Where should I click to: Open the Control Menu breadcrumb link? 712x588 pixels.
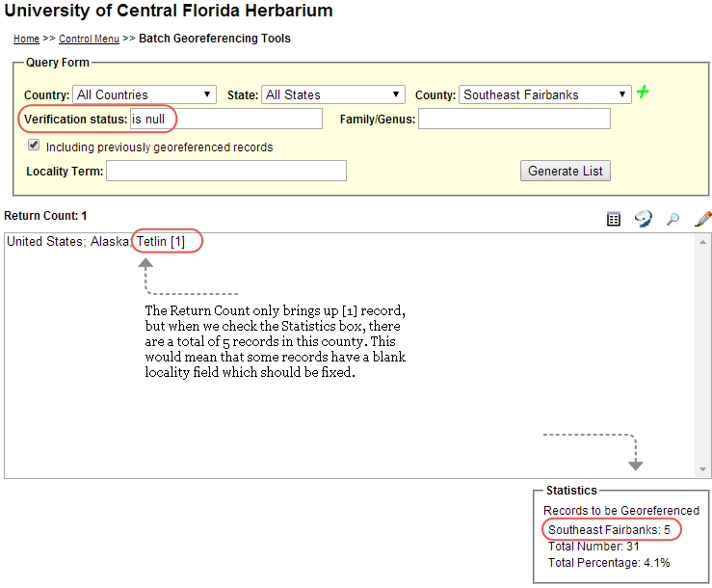89,39
